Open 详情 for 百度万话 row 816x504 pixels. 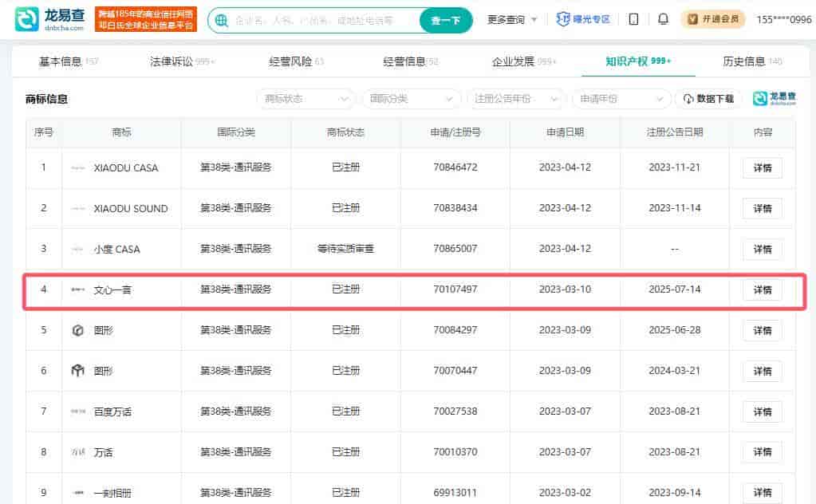pos(763,411)
